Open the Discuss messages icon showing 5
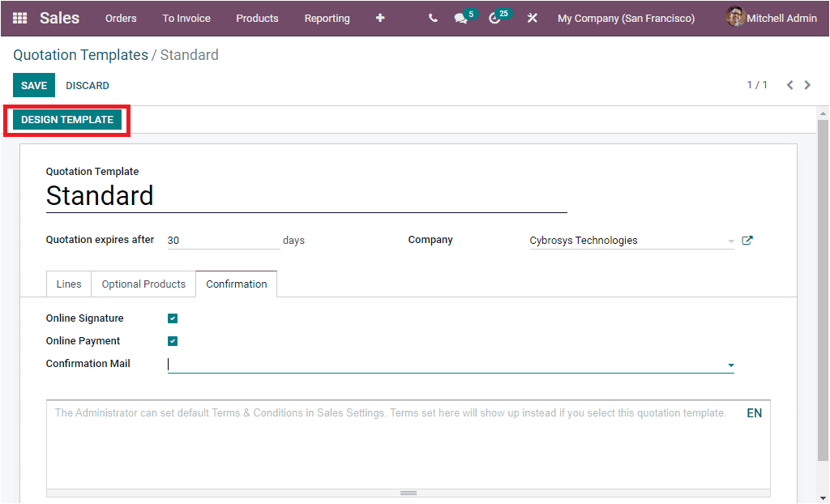The image size is (830, 504). pos(461,18)
